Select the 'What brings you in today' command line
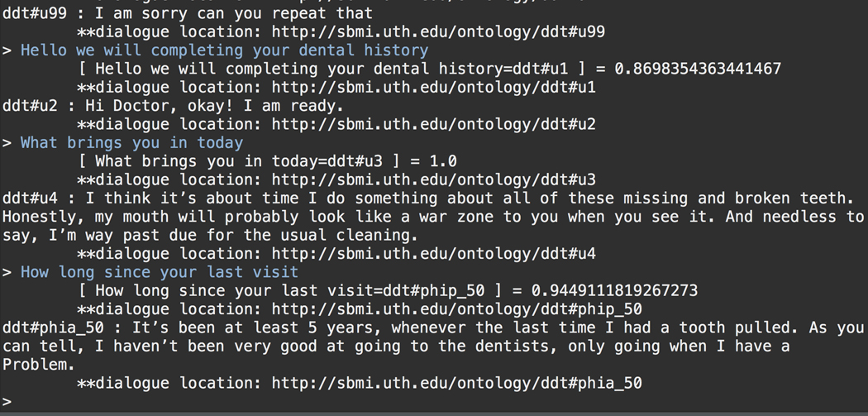Screen dimensions: 868x416 [131, 143]
